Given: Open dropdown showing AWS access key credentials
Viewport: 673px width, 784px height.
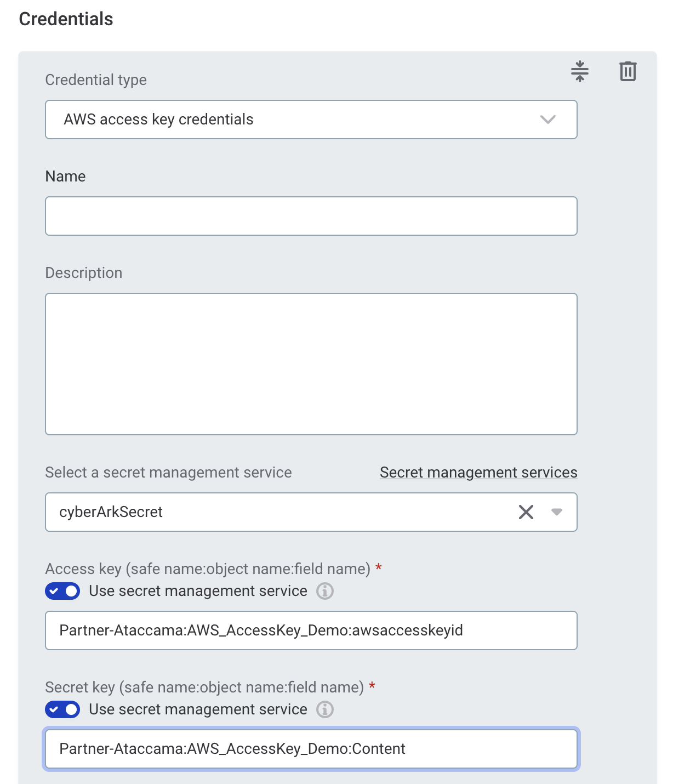Looking at the screenshot, I should (549, 120).
